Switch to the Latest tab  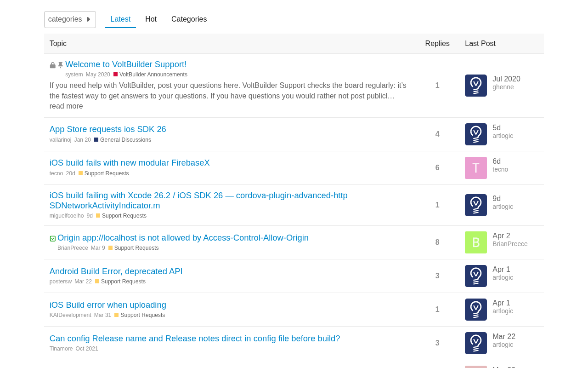point(120,19)
